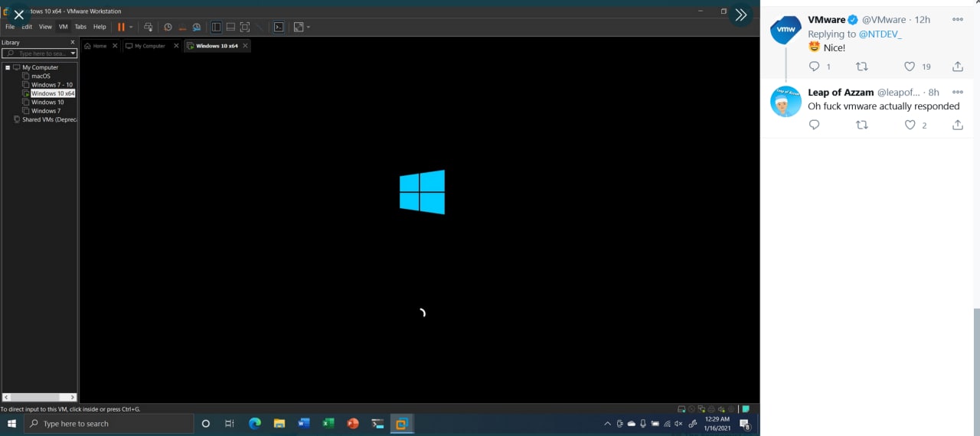Launch Microsoft Edge from the taskbar

tap(255, 424)
